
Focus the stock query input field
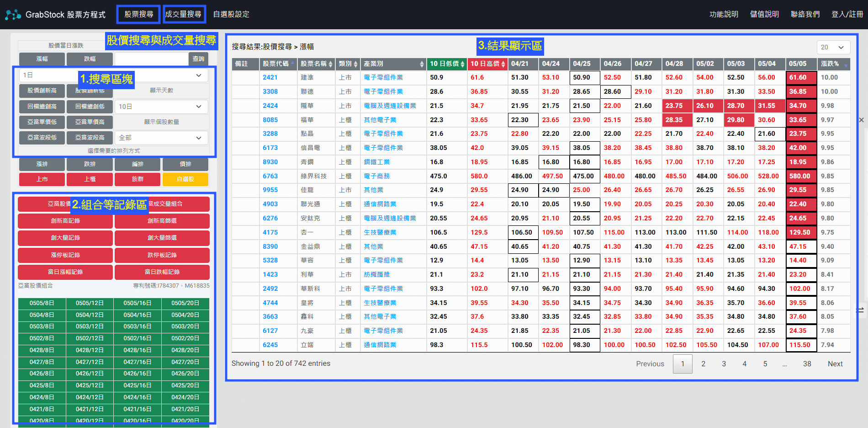click(x=152, y=59)
